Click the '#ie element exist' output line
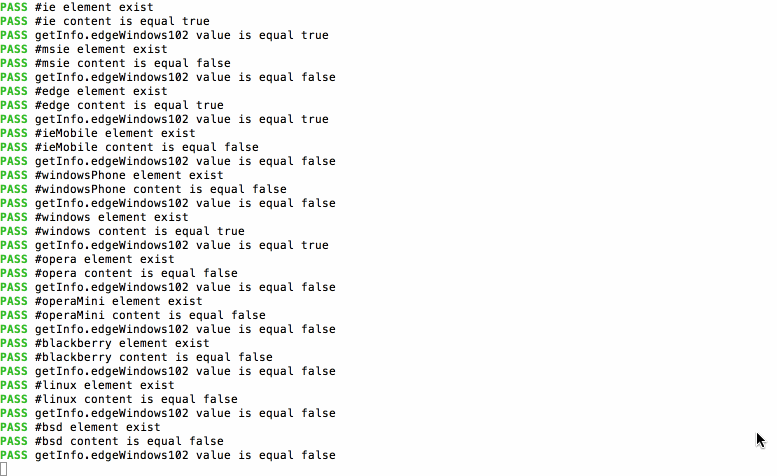 [x=77, y=7]
